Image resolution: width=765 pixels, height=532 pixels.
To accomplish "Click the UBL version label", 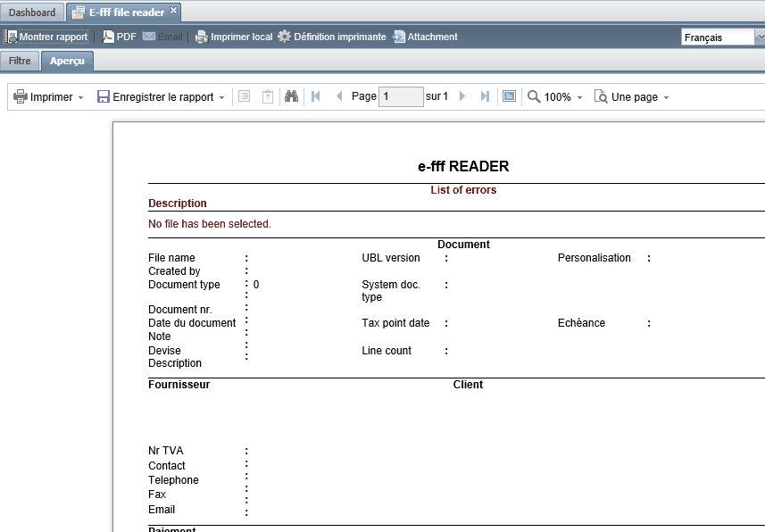I will point(391,258).
